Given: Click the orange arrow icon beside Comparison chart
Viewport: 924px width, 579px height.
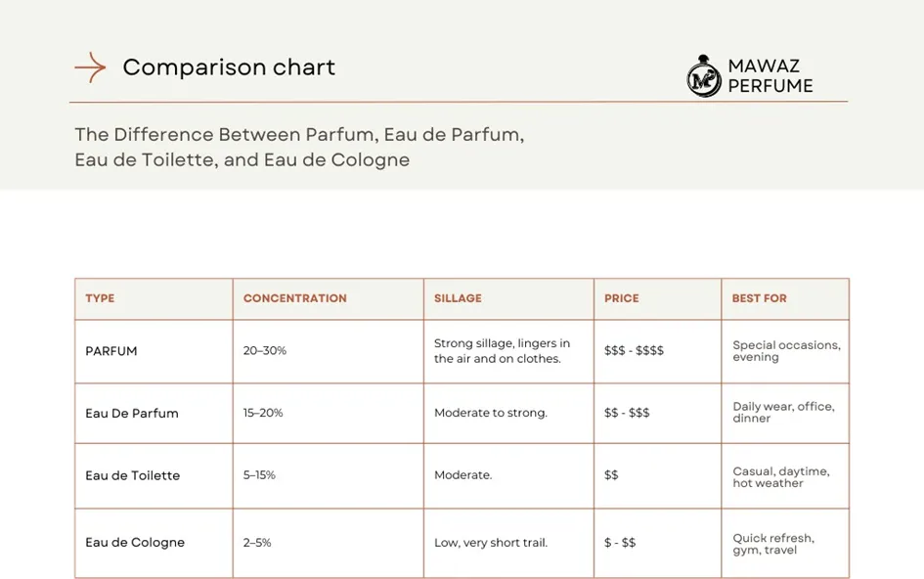Looking at the screenshot, I should pyautogui.click(x=90, y=67).
